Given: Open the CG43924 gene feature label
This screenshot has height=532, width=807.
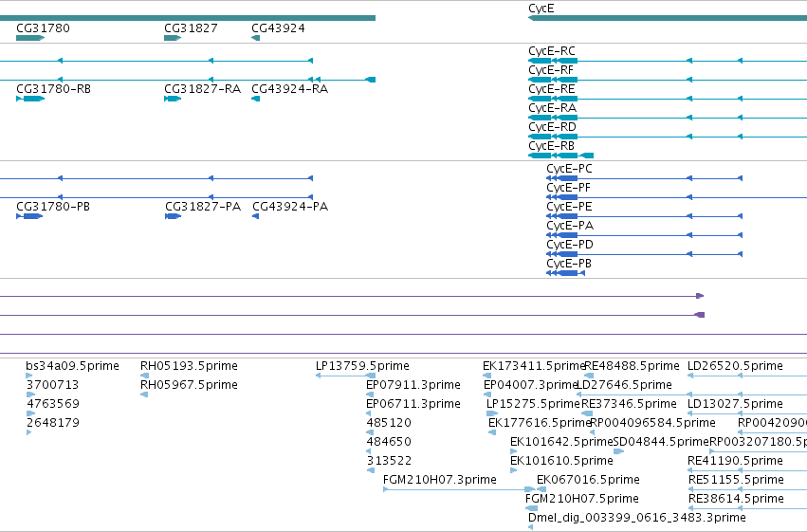Looking at the screenshot, I should [x=278, y=28].
